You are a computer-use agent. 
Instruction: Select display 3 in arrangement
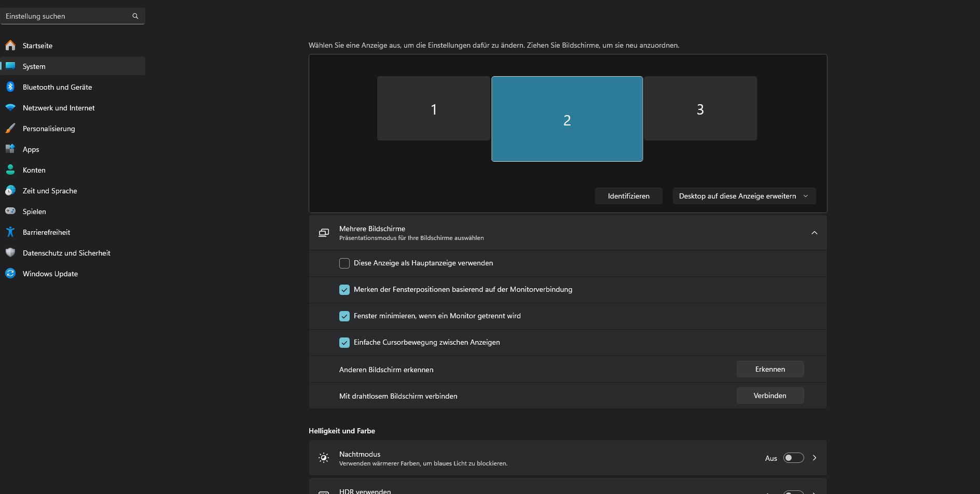point(700,108)
